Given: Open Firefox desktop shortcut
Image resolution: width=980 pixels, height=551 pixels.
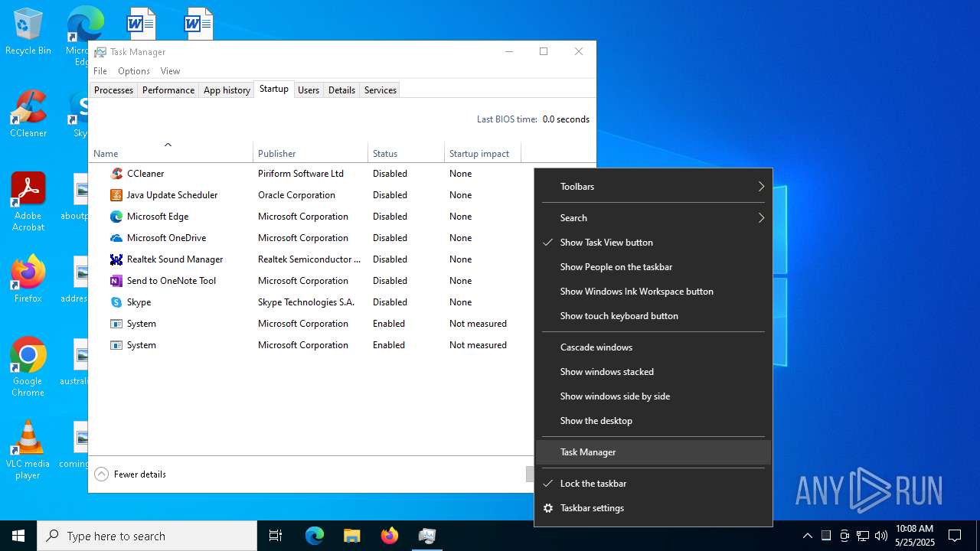Looking at the screenshot, I should [x=28, y=279].
